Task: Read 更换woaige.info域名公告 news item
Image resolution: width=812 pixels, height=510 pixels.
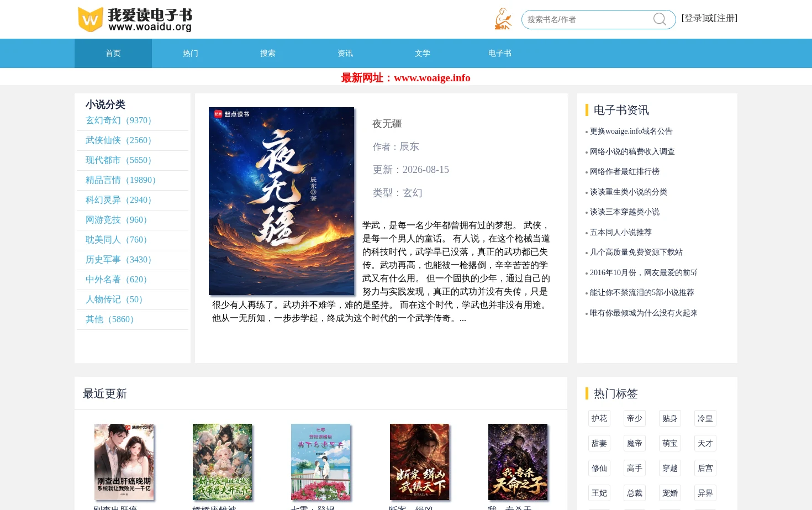Action: point(631,132)
